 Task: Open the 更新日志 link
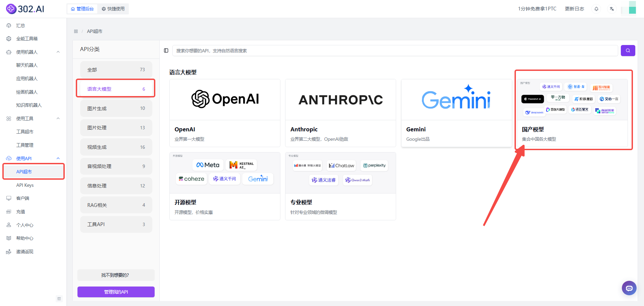(x=574, y=9)
